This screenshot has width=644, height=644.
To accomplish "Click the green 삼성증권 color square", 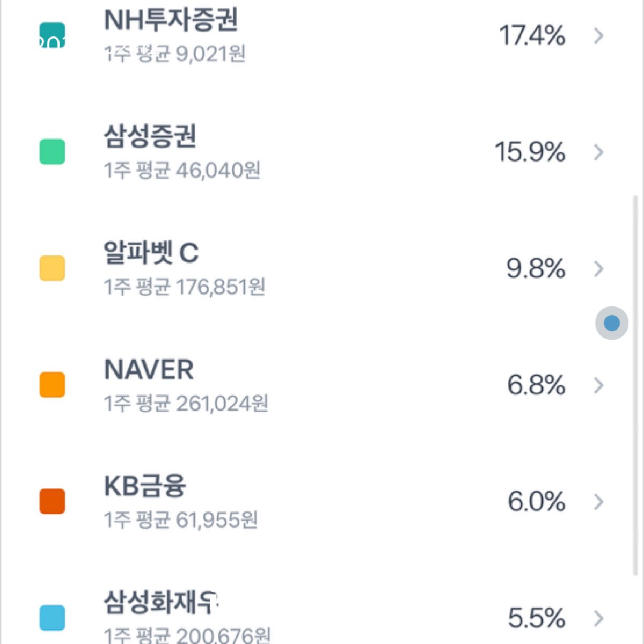I will tap(53, 152).
